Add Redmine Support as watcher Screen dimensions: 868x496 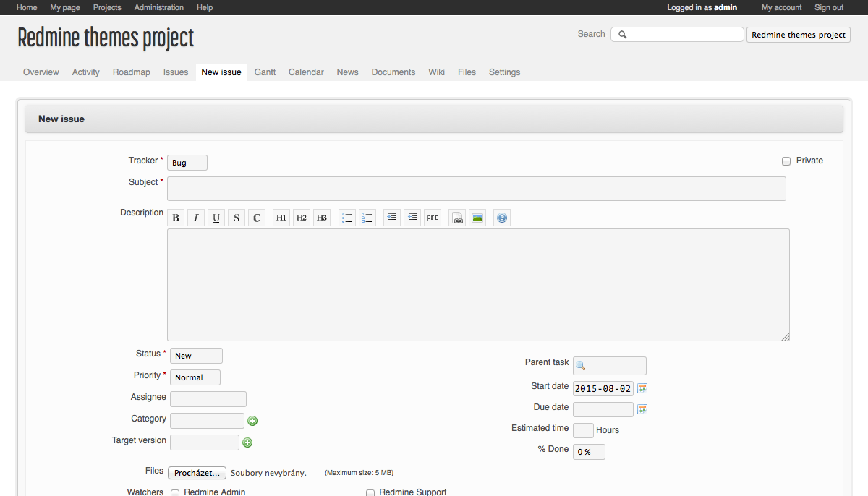370,492
